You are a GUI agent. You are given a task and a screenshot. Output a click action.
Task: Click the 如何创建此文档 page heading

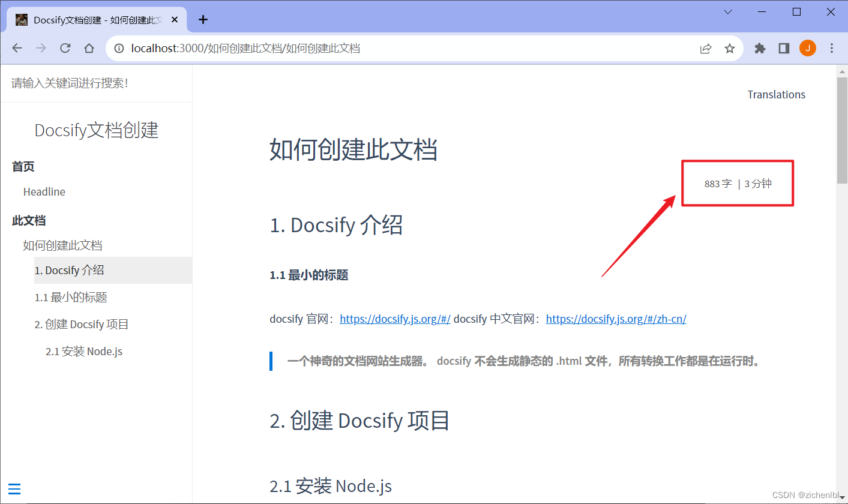(x=353, y=149)
